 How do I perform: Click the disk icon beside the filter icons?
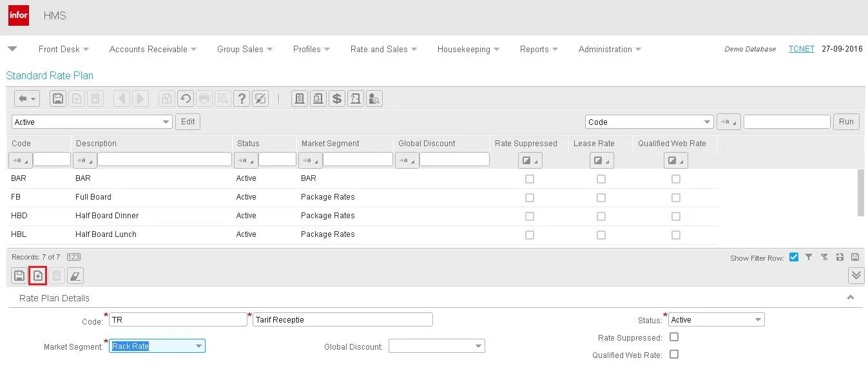[x=855, y=257]
